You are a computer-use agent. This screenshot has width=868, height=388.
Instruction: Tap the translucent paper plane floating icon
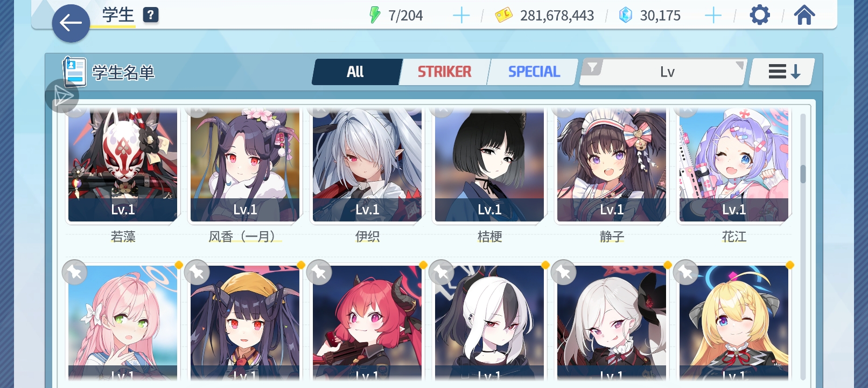62,96
